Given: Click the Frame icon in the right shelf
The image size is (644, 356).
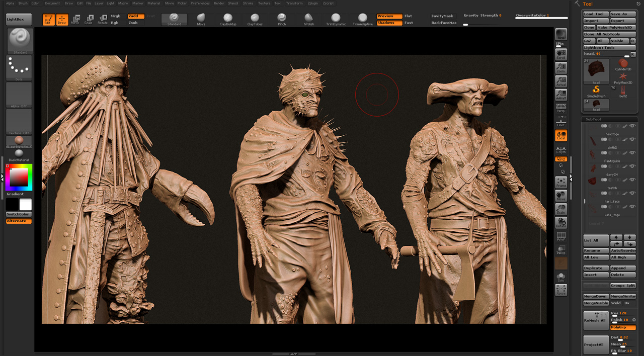Looking at the screenshot, I should [x=561, y=183].
